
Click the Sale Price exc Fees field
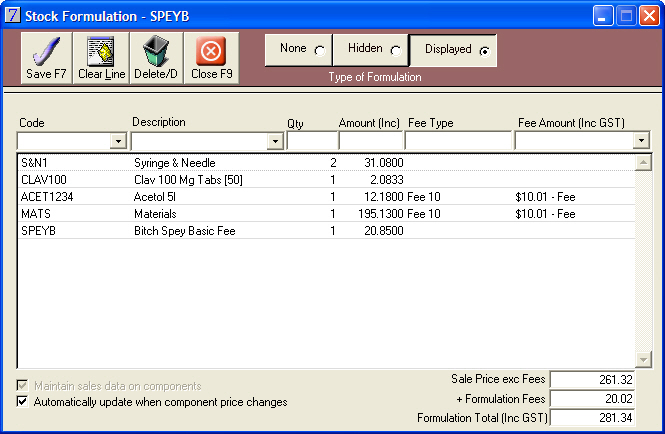point(592,379)
